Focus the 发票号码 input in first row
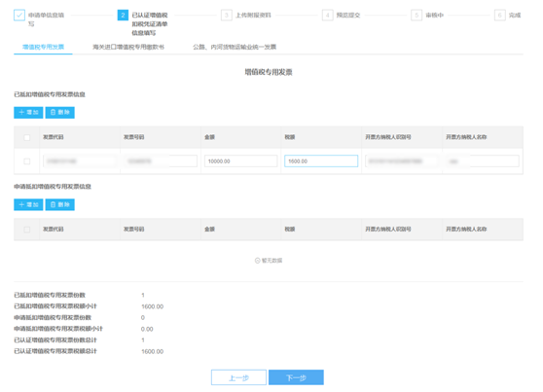The height and width of the screenshot is (392, 543). pyautogui.click(x=161, y=161)
